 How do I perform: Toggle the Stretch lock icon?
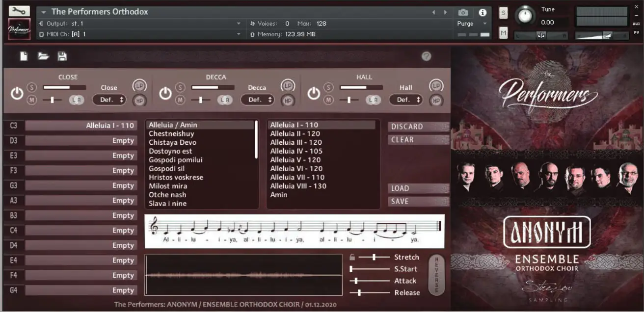[352, 257]
